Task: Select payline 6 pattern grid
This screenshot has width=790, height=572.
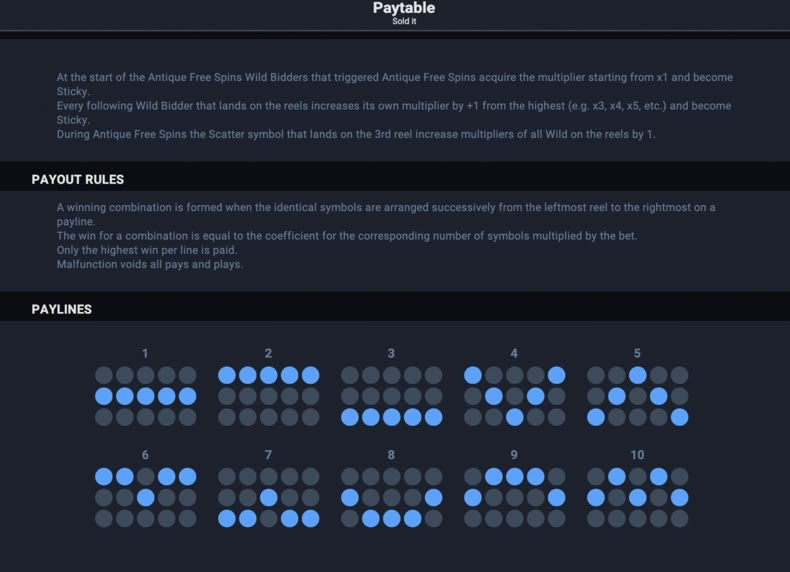Action: (146, 497)
